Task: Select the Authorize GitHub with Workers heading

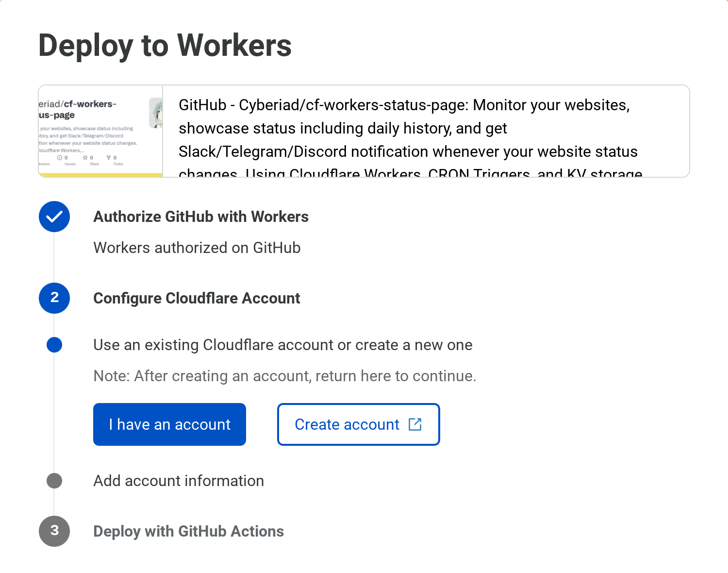Action: [201, 217]
